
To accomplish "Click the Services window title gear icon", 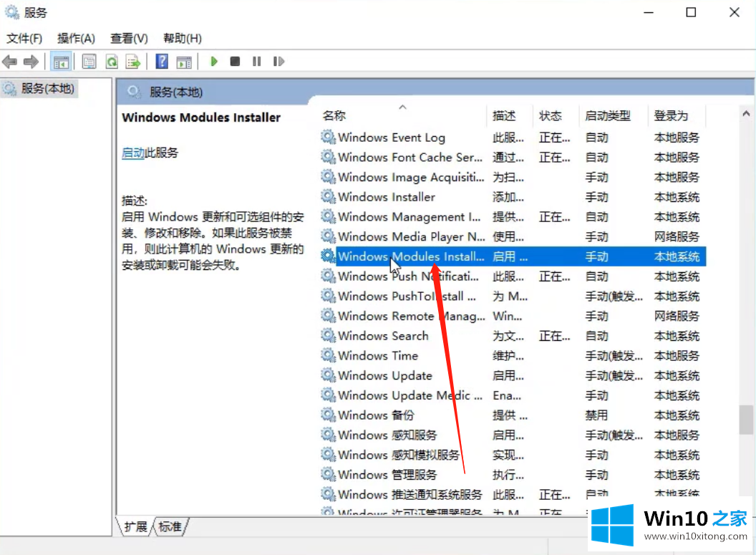I will 12,12.
